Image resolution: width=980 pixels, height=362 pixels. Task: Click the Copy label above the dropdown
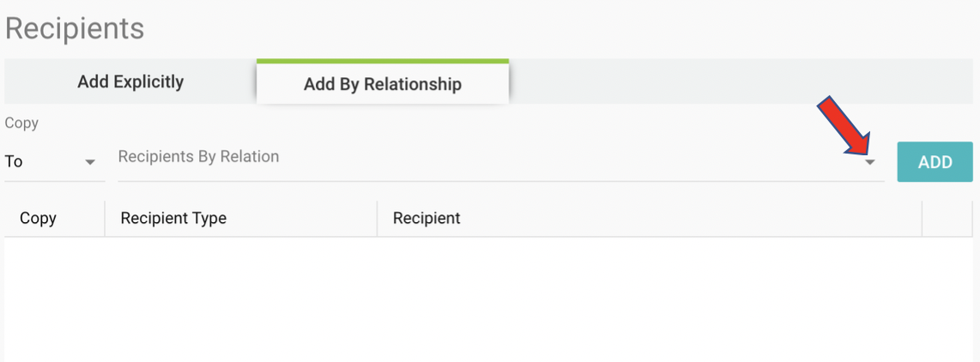tap(21, 123)
